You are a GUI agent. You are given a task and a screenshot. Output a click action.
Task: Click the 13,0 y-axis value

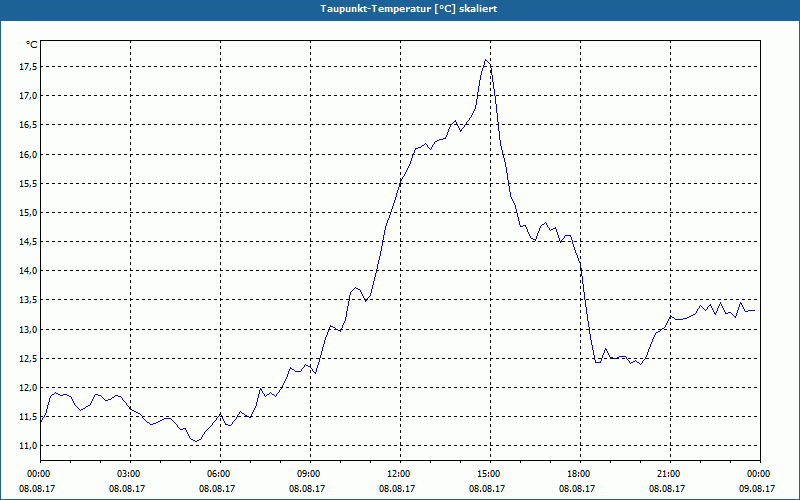pos(29,330)
